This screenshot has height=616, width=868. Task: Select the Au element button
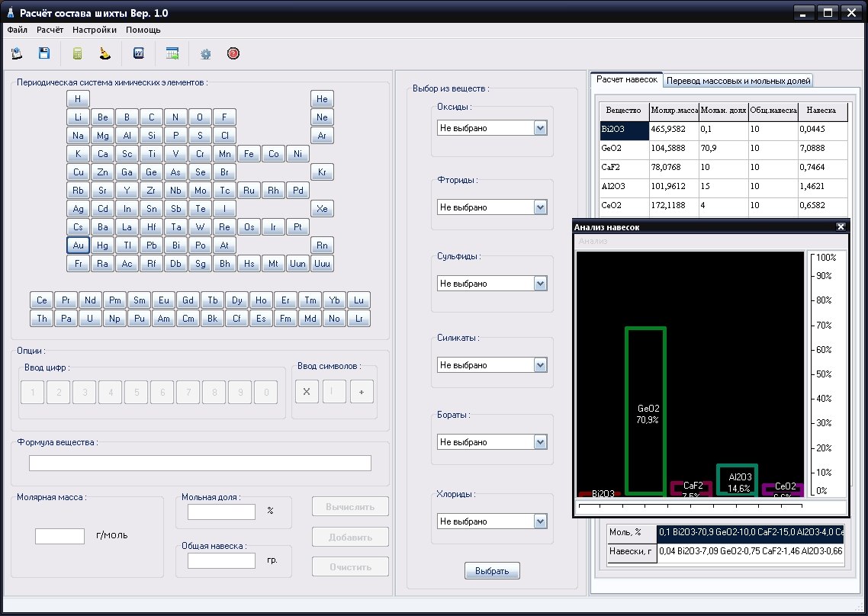coord(78,245)
